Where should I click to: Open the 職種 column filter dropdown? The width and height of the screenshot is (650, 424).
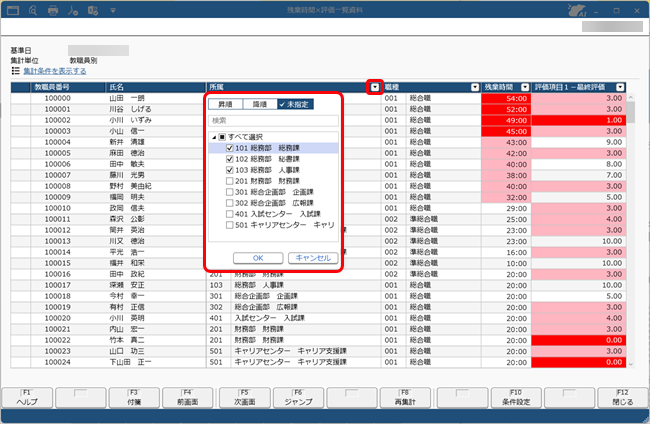[x=475, y=87]
